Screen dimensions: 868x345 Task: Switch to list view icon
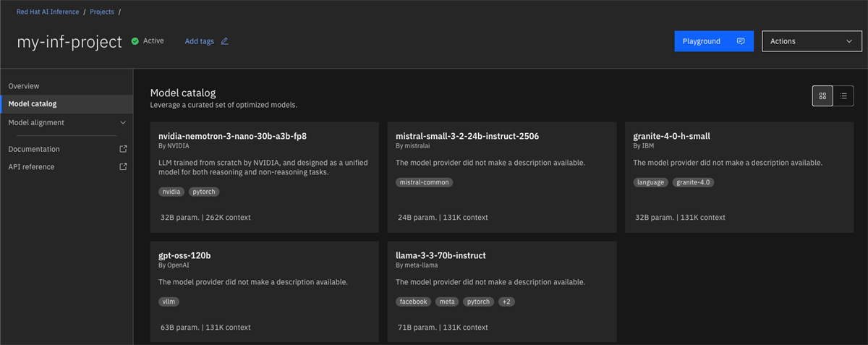coord(843,95)
